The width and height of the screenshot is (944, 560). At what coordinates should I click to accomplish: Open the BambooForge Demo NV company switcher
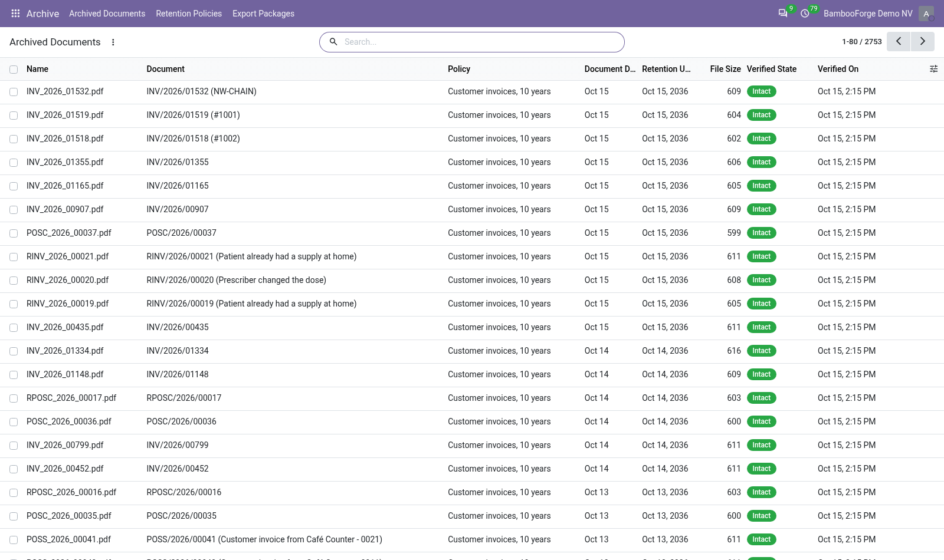868,14
